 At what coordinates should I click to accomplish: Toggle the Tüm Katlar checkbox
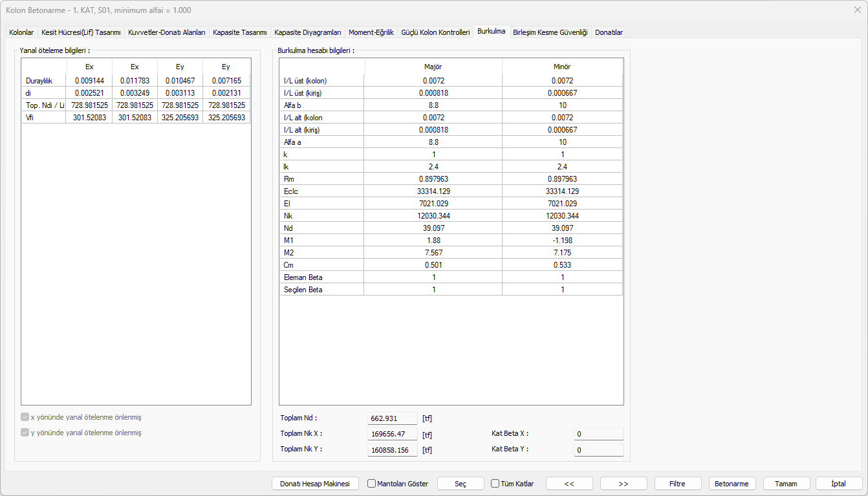495,484
